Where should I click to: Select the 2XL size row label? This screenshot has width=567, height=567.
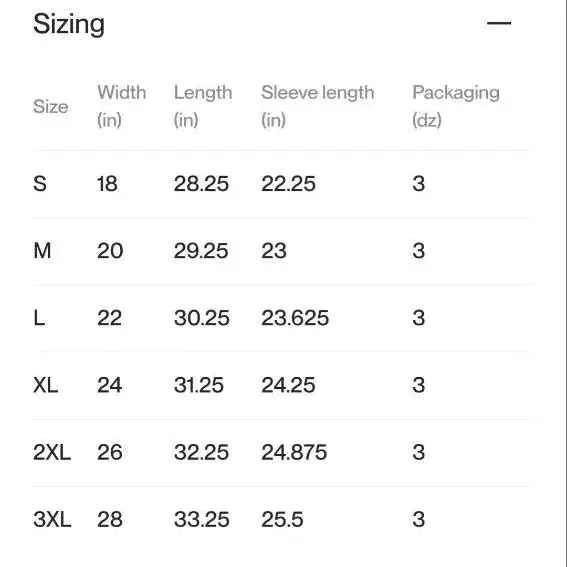pyautogui.click(x=52, y=452)
